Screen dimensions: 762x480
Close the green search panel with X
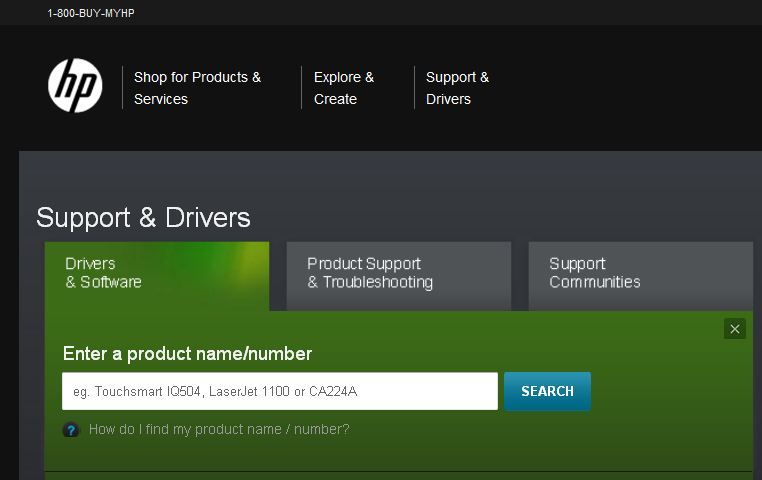[735, 329]
